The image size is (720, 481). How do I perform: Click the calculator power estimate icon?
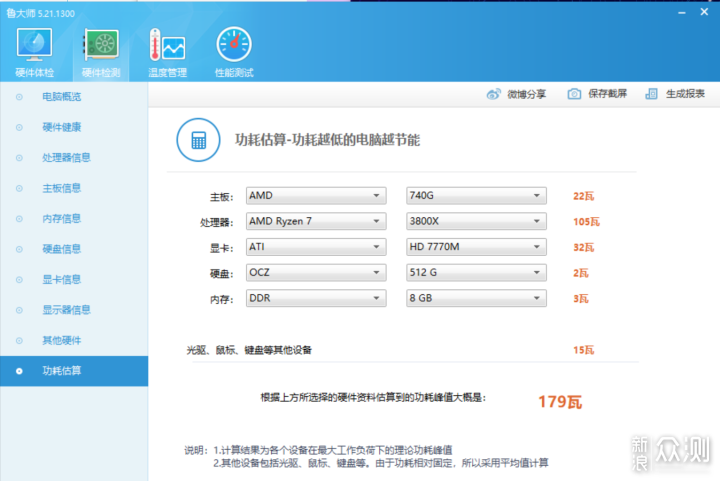coord(198,140)
